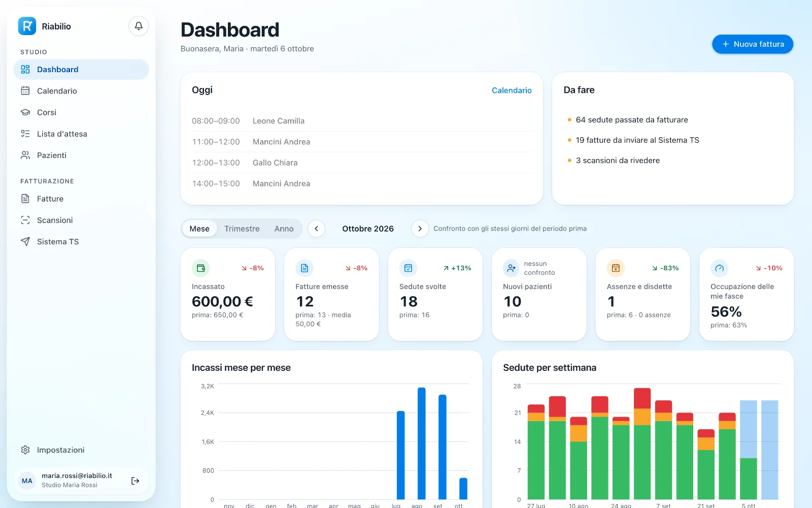Switch to the Anno period tab
The width and height of the screenshot is (812, 508).
(284, 229)
